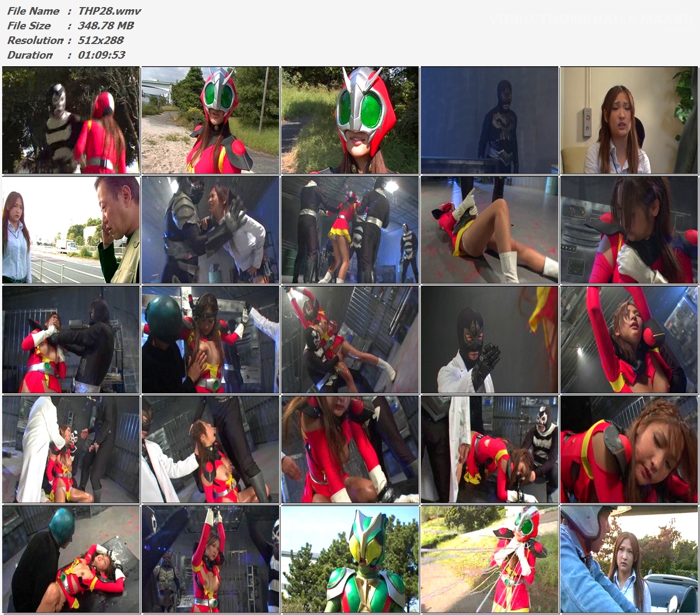The image size is (700, 615).
Task: Open the thumbnail of striped masked figure fighting outdoors
Action: pyautogui.click(x=71, y=120)
